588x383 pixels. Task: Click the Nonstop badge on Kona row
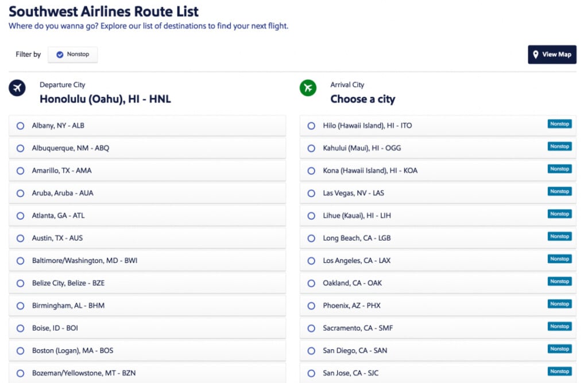point(559,169)
